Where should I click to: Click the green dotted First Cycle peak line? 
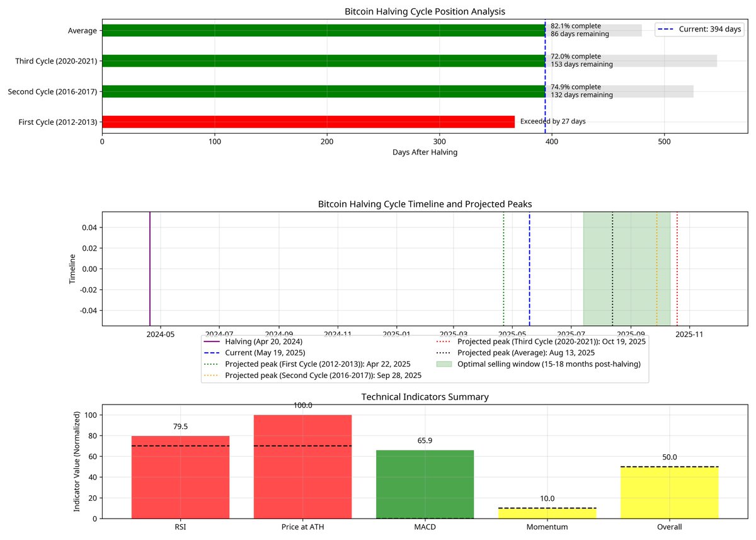pyautogui.click(x=503, y=268)
